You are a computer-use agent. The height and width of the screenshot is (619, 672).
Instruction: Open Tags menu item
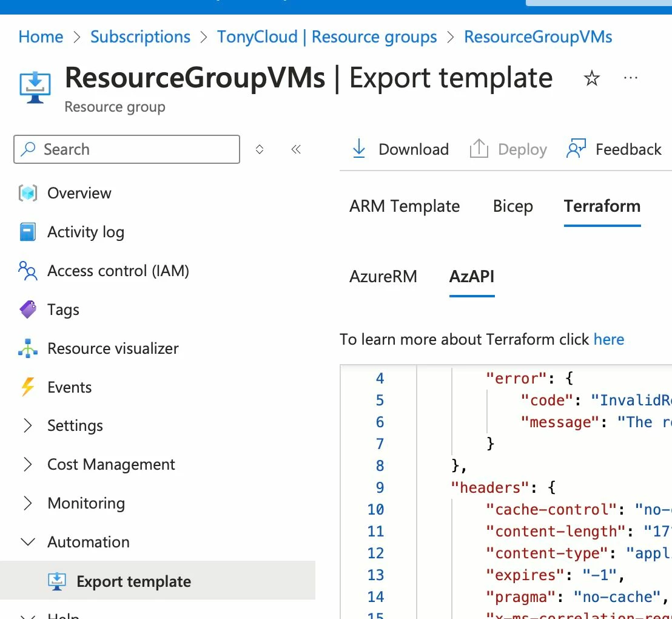[64, 309]
